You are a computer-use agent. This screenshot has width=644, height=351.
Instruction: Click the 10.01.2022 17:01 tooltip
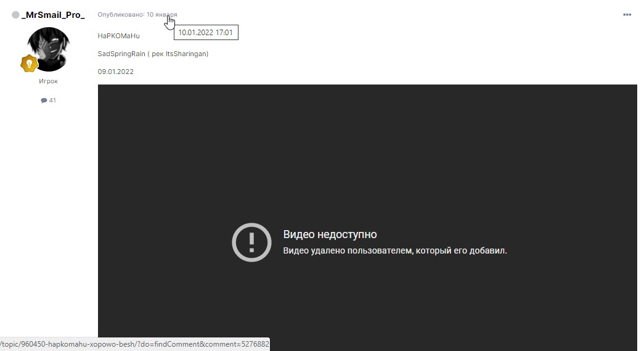coord(206,33)
